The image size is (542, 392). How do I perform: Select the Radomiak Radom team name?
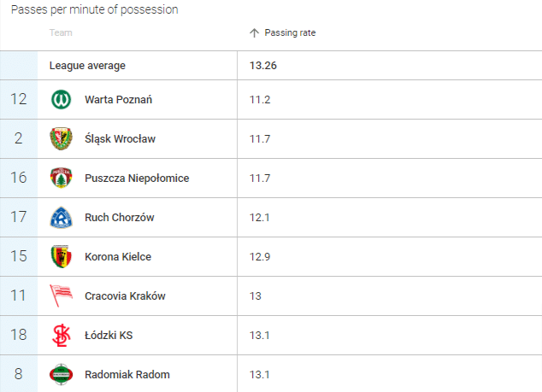[x=127, y=374]
